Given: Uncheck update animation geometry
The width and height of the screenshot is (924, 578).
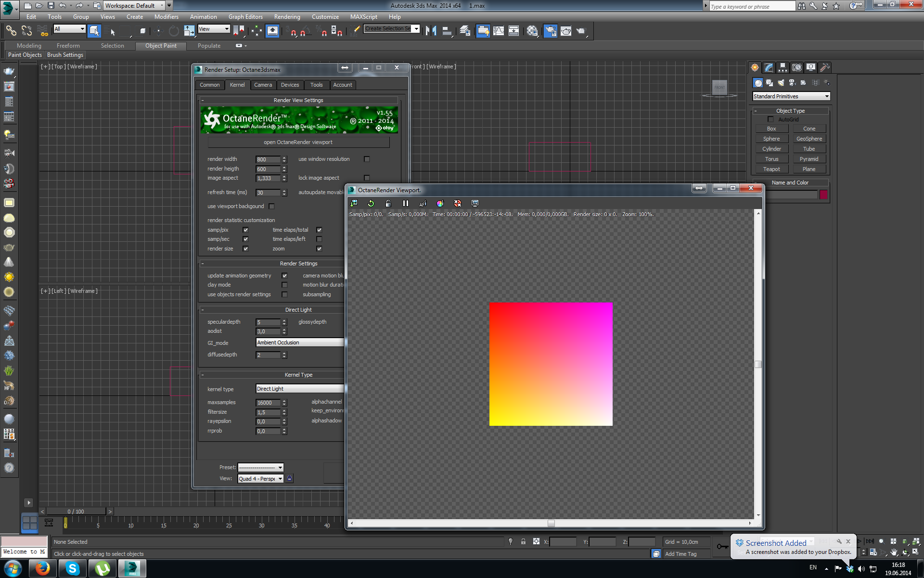Looking at the screenshot, I should (x=284, y=276).
